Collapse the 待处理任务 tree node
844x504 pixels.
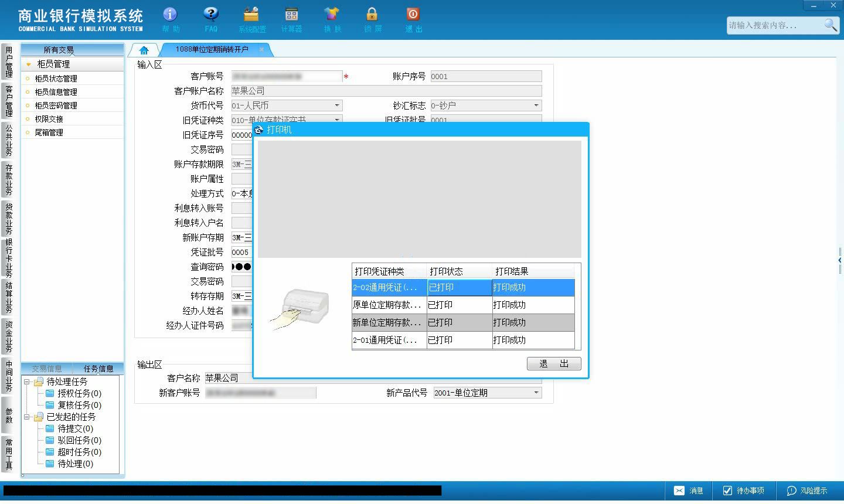(27, 382)
